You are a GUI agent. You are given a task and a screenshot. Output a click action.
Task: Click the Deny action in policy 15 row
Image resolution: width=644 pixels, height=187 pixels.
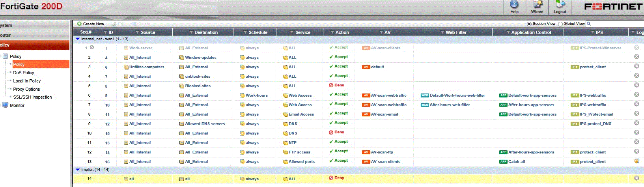pos(336,133)
